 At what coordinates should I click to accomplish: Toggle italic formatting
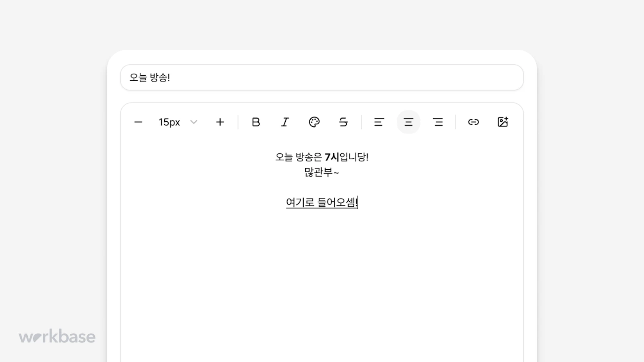pos(285,122)
